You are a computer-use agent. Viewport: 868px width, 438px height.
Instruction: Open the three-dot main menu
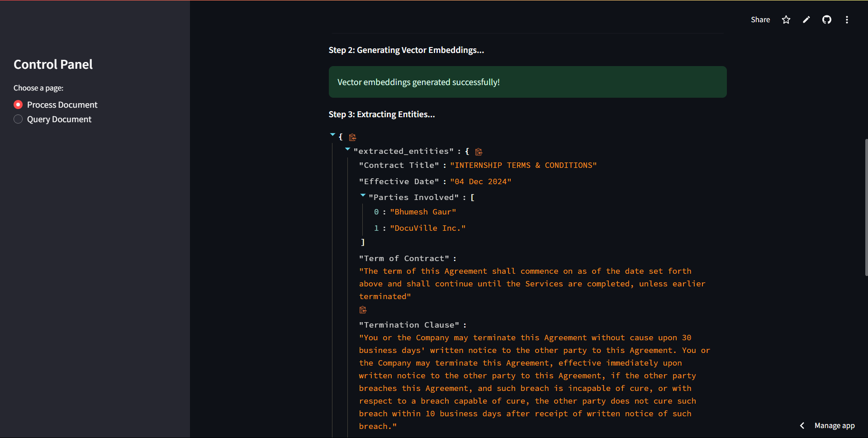point(847,19)
